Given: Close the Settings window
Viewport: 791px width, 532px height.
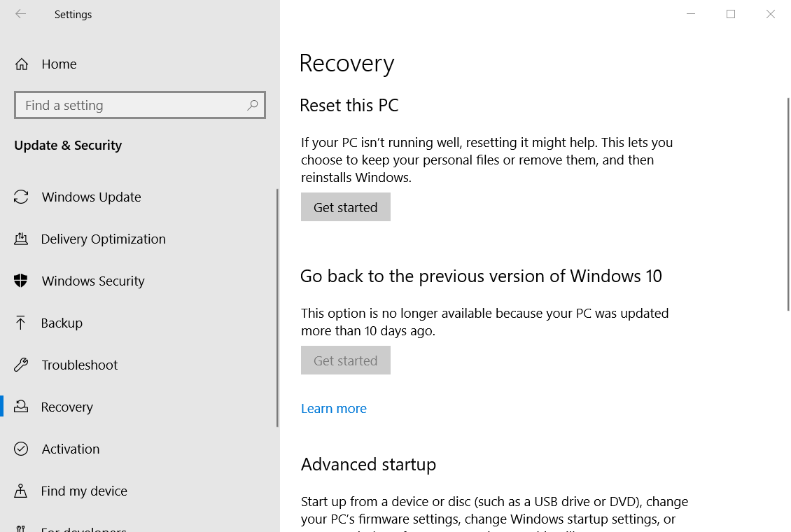Looking at the screenshot, I should pyautogui.click(x=770, y=14).
